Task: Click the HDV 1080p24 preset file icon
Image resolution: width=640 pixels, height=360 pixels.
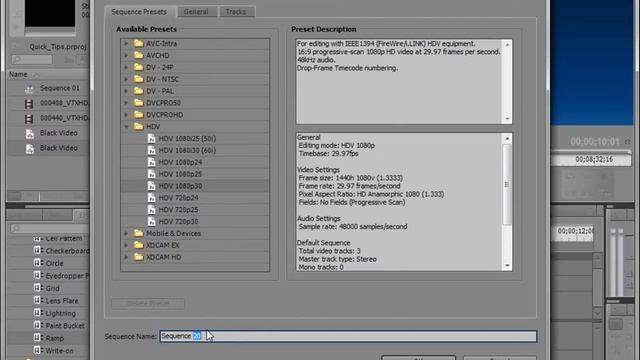Action: tap(151, 162)
